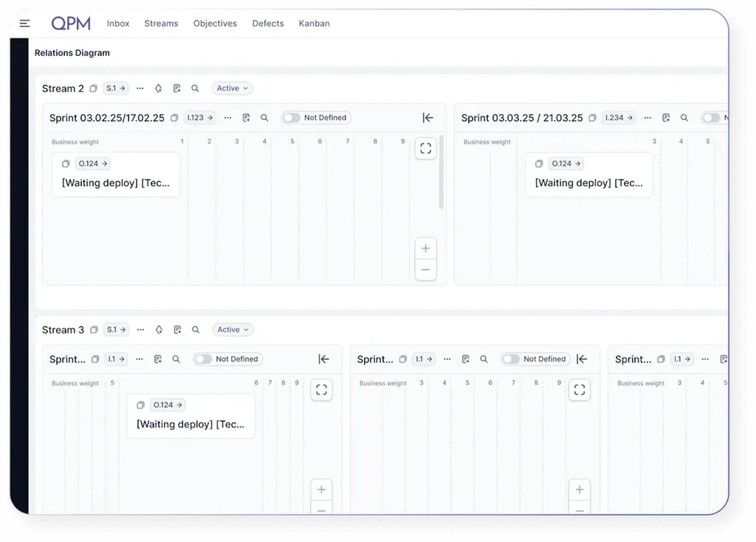Click Stream 2 diamond icon
The height and width of the screenshot is (542, 756).
pyautogui.click(x=158, y=88)
